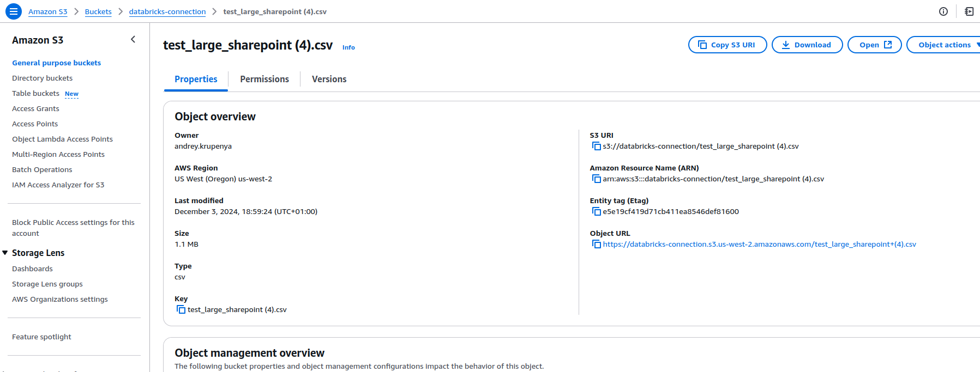Open the Object URL hyperlink
This screenshot has height=372, width=980.
[759, 244]
